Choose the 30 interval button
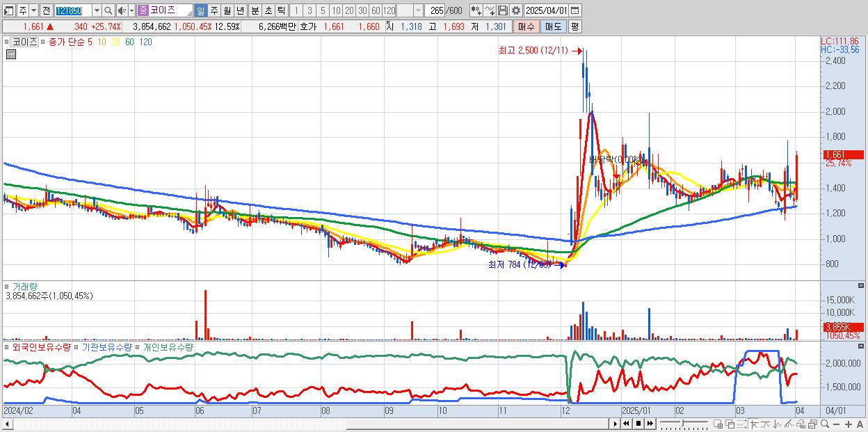 click(362, 10)
